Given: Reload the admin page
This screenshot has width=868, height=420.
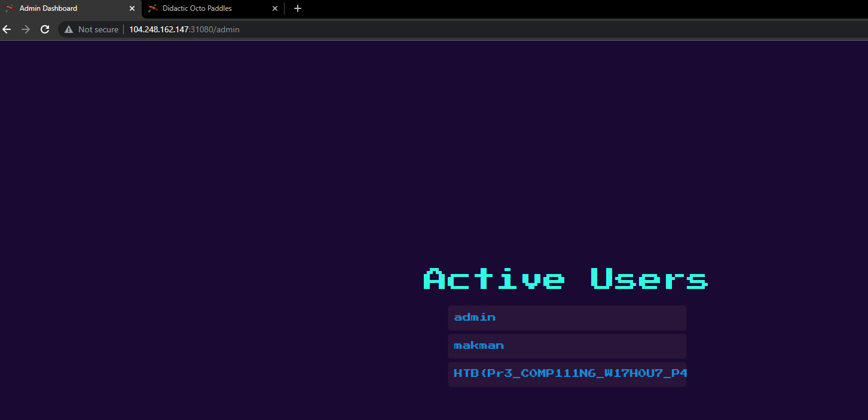Looking at the screenshot, I should (45, 29).
